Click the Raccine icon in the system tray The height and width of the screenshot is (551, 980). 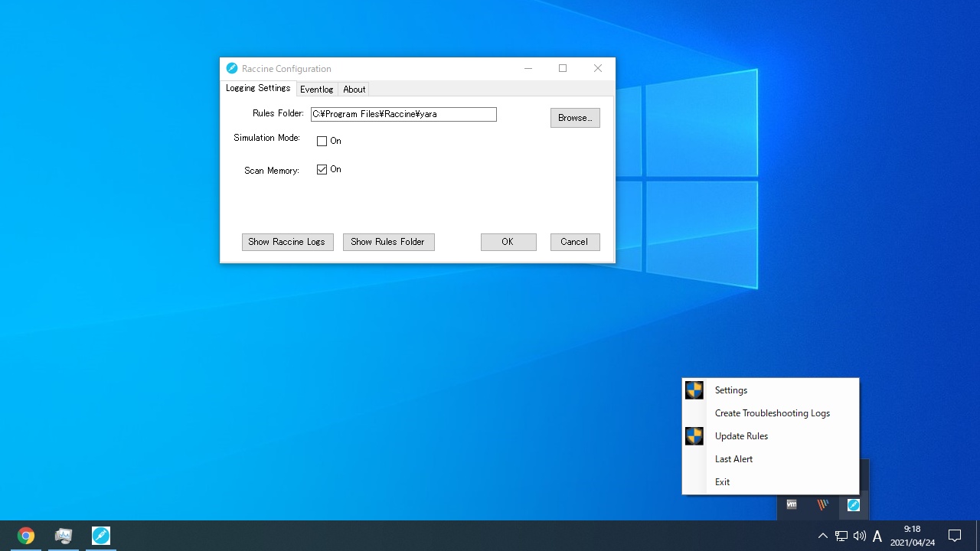pyautogui.click(x=853, y=505)
